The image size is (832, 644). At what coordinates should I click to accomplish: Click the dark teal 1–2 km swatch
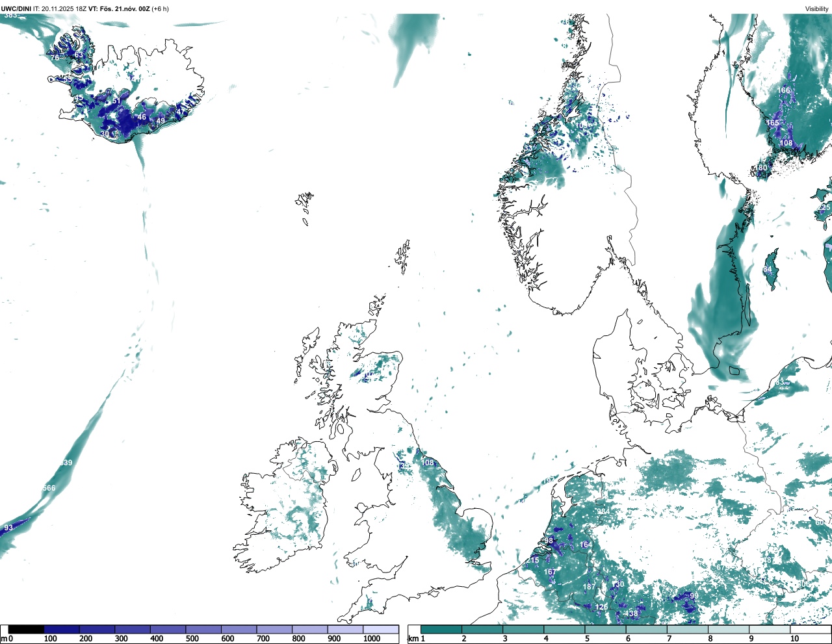pyautogui.click(x=441, y=630)
